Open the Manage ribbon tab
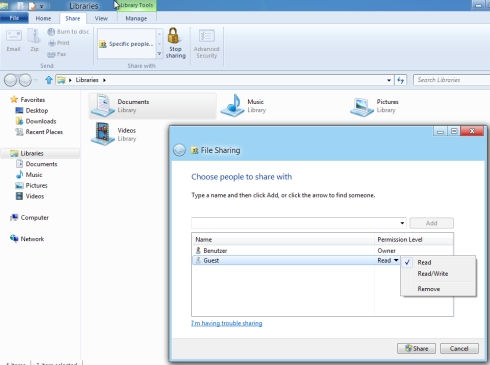Image resolution: width=490 pixels, height=365 pixels. pos(136,18)
